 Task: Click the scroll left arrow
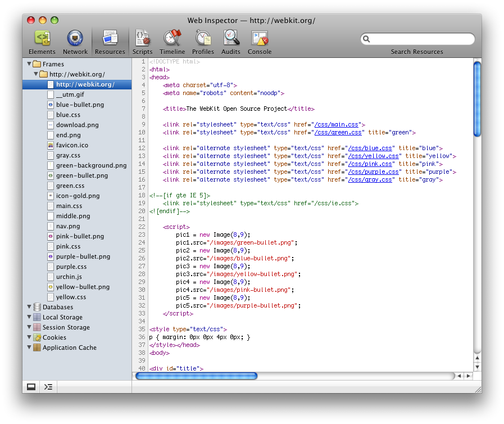pos(460,376)
